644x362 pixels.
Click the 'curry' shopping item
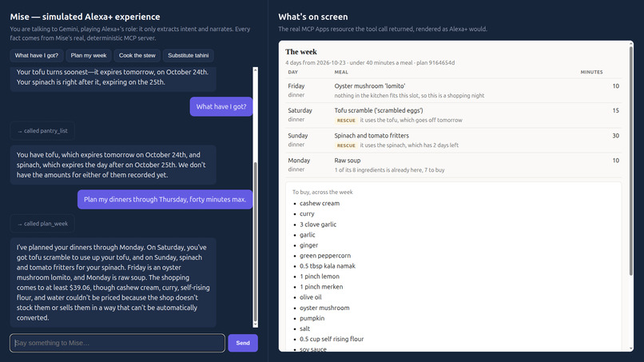click(x=307, y=214)
